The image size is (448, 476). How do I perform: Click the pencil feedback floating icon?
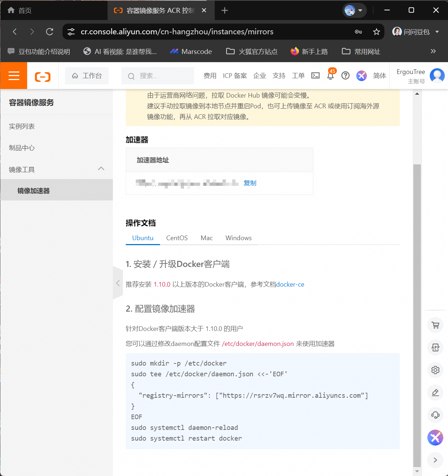(x=435, y=392)
